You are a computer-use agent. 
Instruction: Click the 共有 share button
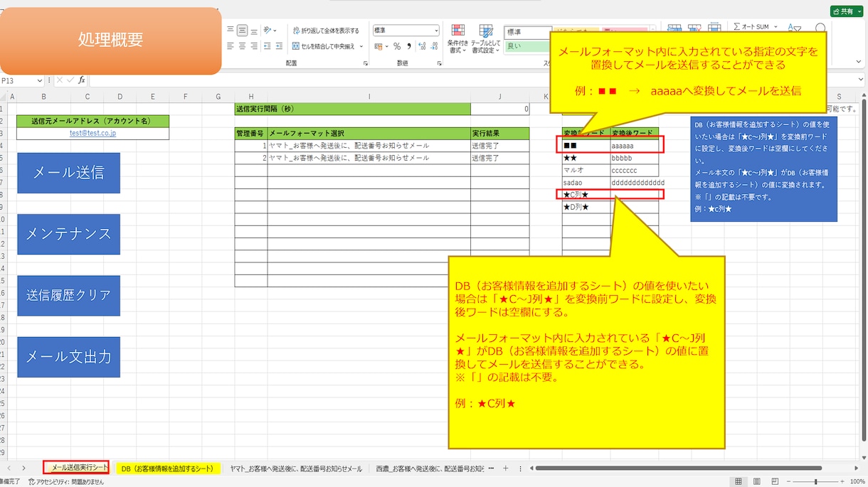click(x=845, y=11)
